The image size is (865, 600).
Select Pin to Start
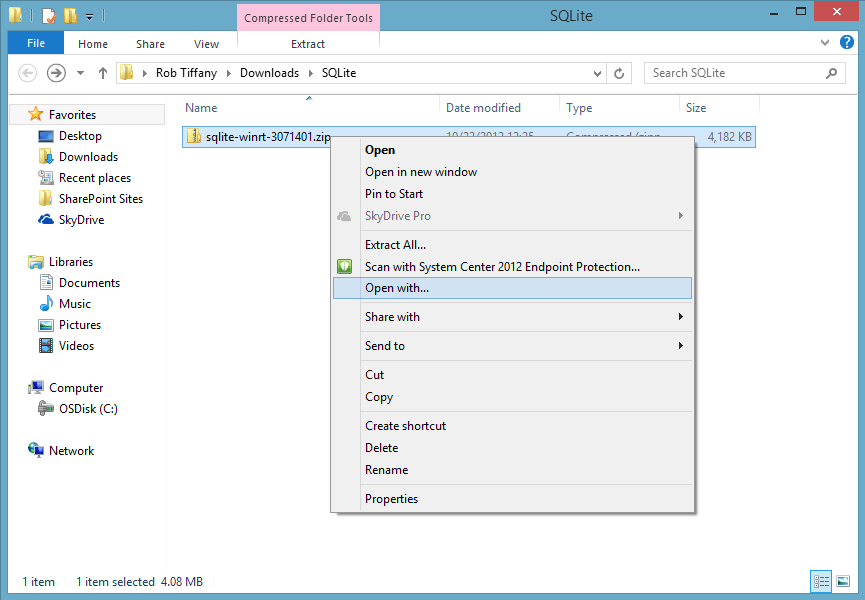coord(512,194)
